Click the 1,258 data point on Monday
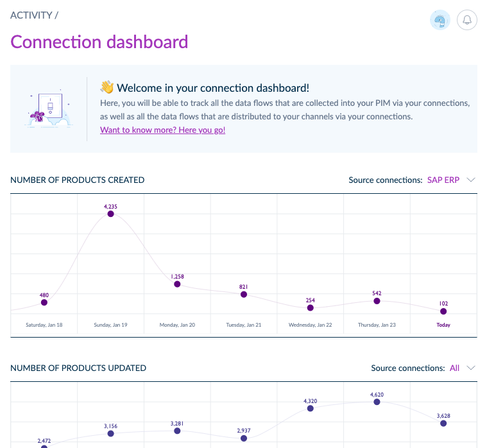 [x=178, y=284]
